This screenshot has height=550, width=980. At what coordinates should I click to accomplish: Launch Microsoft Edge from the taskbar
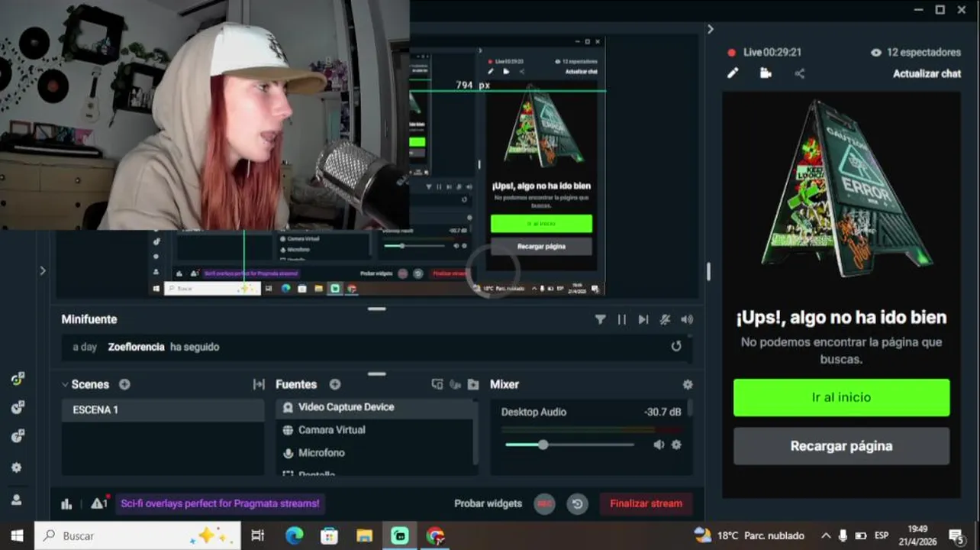[294, 535]
